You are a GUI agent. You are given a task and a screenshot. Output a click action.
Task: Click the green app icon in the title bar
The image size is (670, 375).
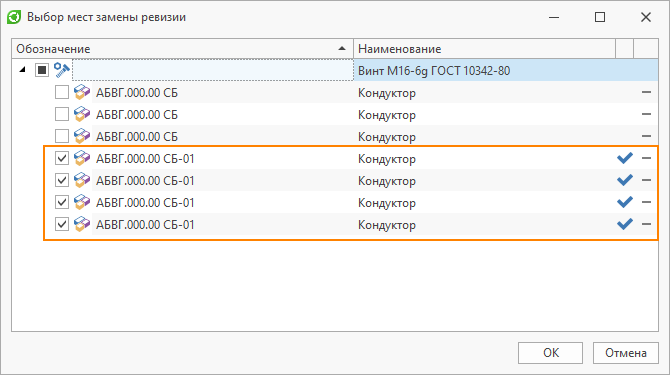(x=14, y=17)
